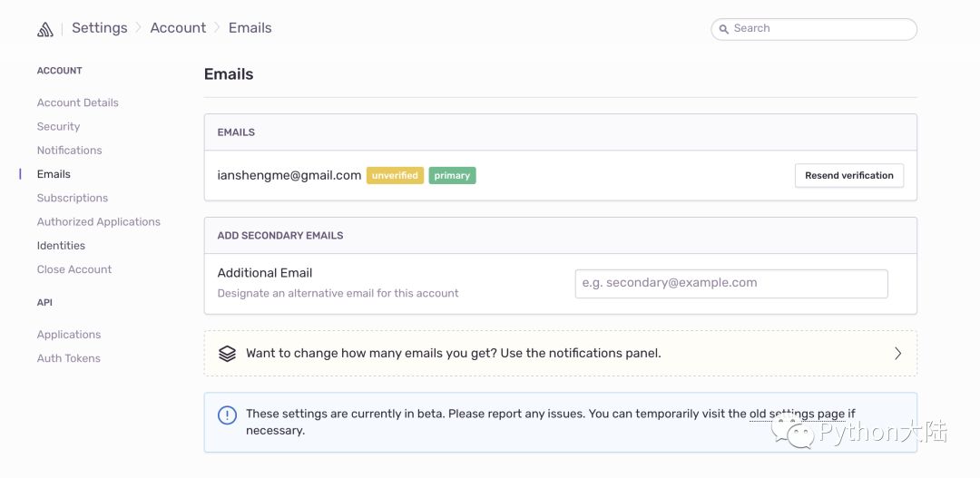The height and width of the screenshot is (478, 980).
Task: Go to Security settings
Action: pyautogui.click(x=58, y=127)
